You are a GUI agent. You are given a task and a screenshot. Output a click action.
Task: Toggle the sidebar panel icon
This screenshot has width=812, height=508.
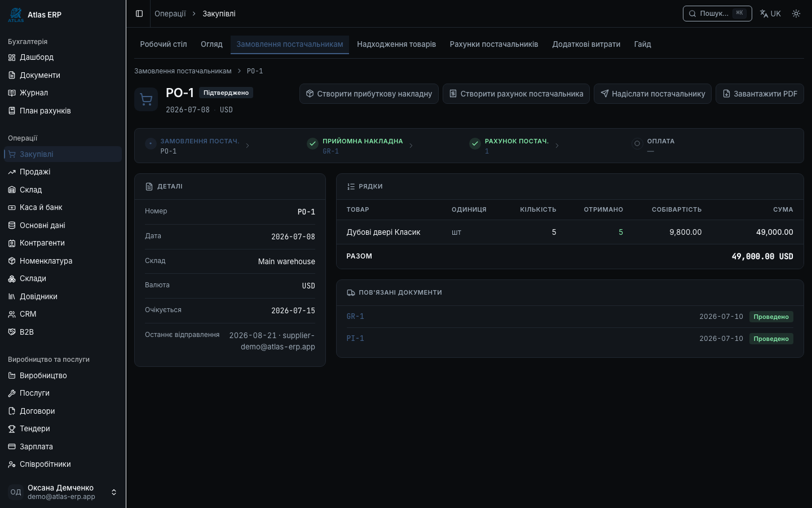point(139,14)
